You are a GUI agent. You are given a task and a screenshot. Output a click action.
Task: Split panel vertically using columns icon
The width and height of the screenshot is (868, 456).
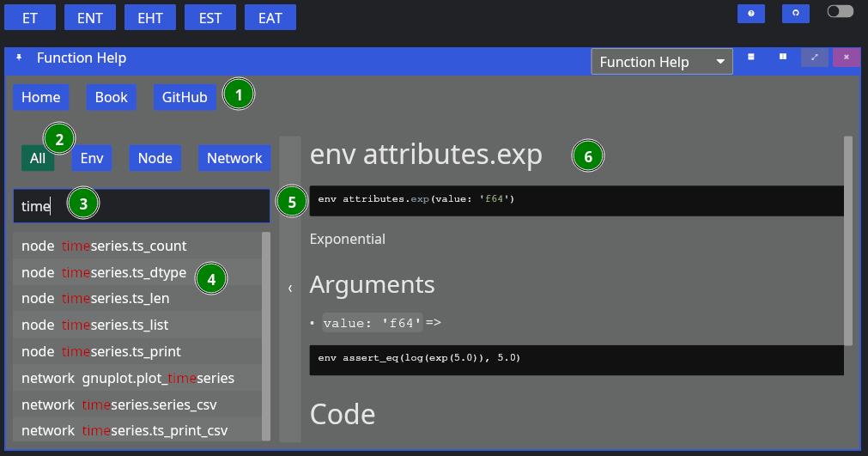(x=783, y=58)
